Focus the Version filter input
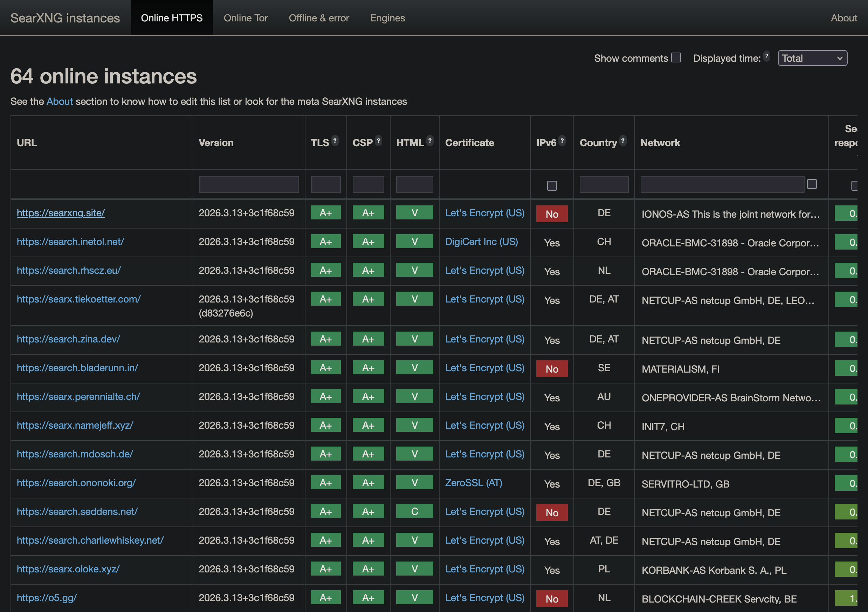Screen dimensions: 868x612 pos(249,184)
